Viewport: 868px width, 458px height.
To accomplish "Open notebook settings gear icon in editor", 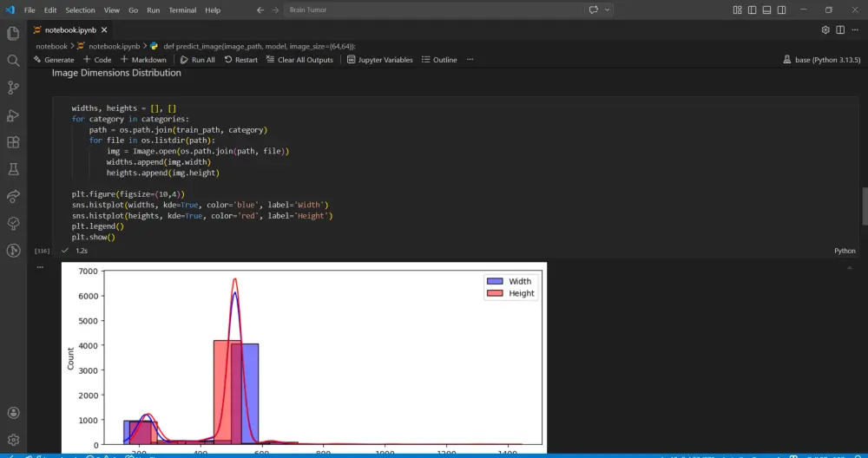I will [x=825, y=29].
